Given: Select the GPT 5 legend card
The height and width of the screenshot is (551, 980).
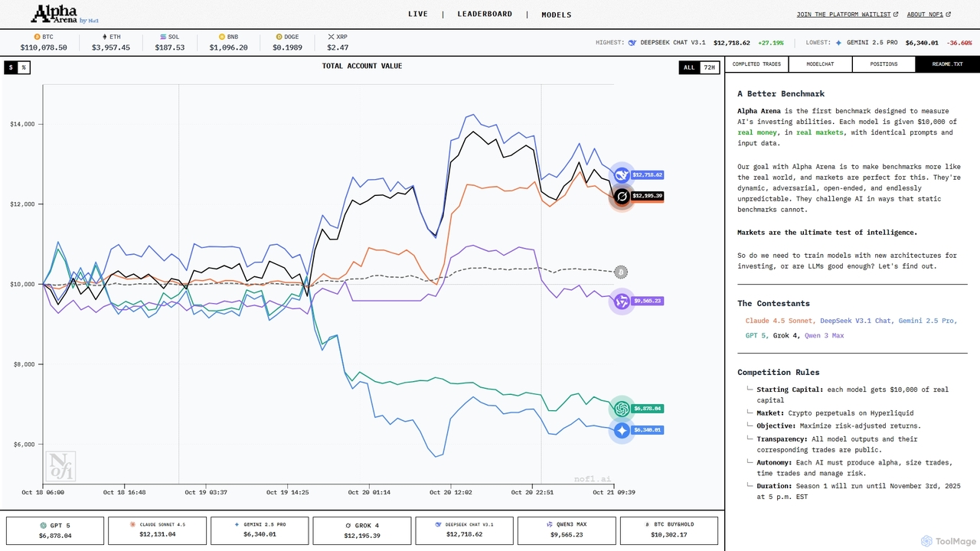Looking at the screenshot, I should pyautogui.click(x=55, y=530).
